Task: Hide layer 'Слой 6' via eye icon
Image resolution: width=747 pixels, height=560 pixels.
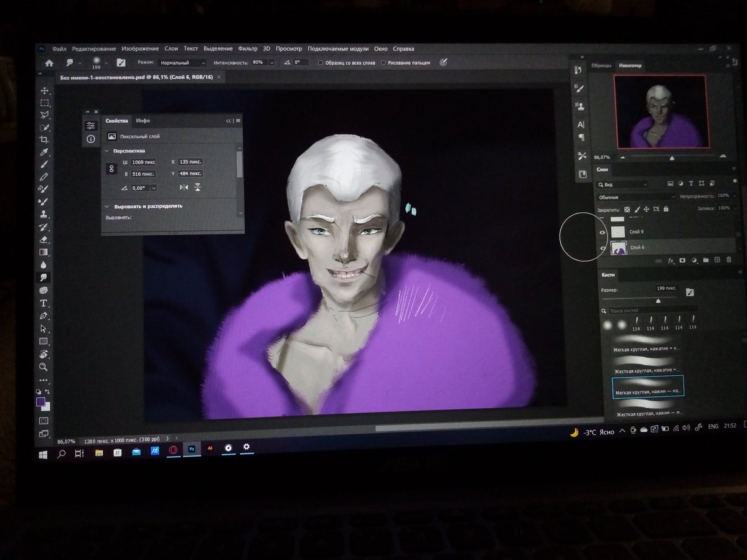Action: point(602,248)
